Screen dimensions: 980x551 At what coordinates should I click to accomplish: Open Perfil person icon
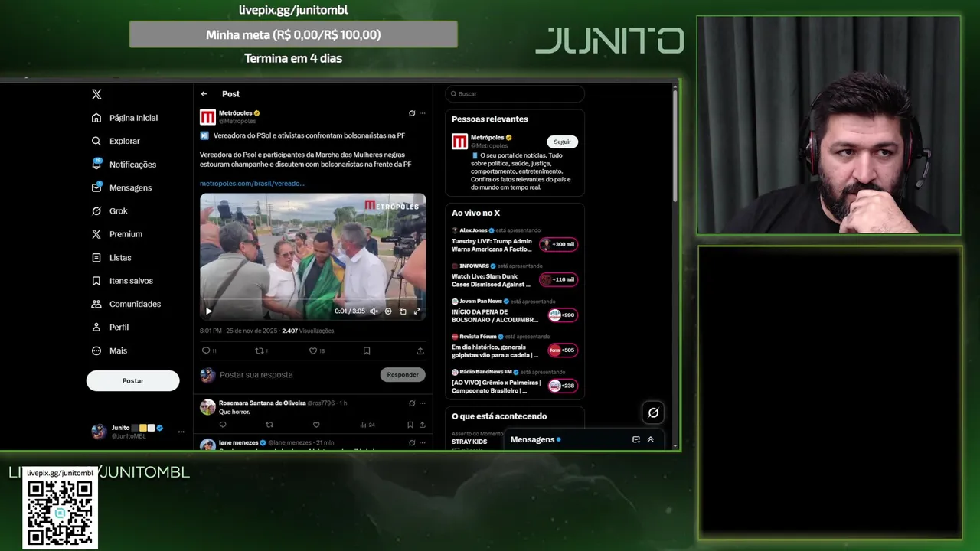96,327
